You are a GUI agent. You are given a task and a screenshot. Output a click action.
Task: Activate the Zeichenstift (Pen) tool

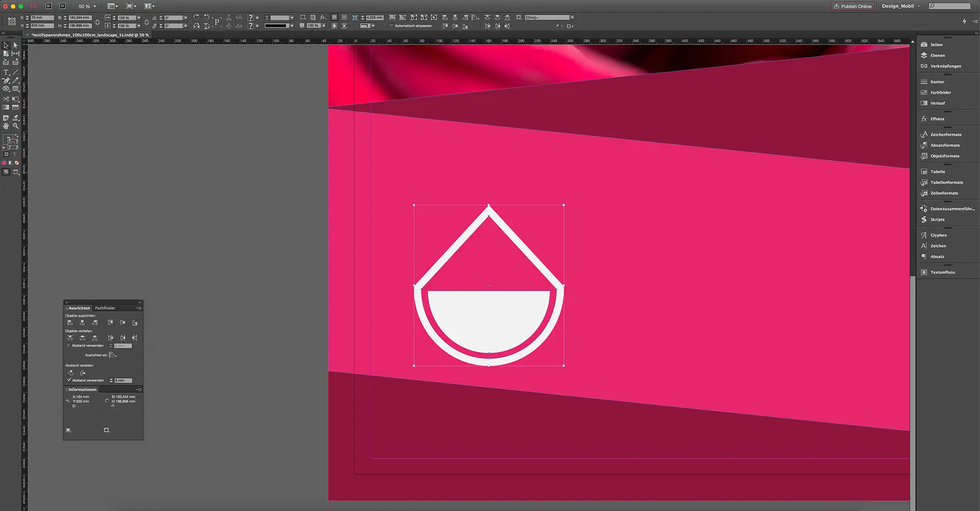[6, 80]
